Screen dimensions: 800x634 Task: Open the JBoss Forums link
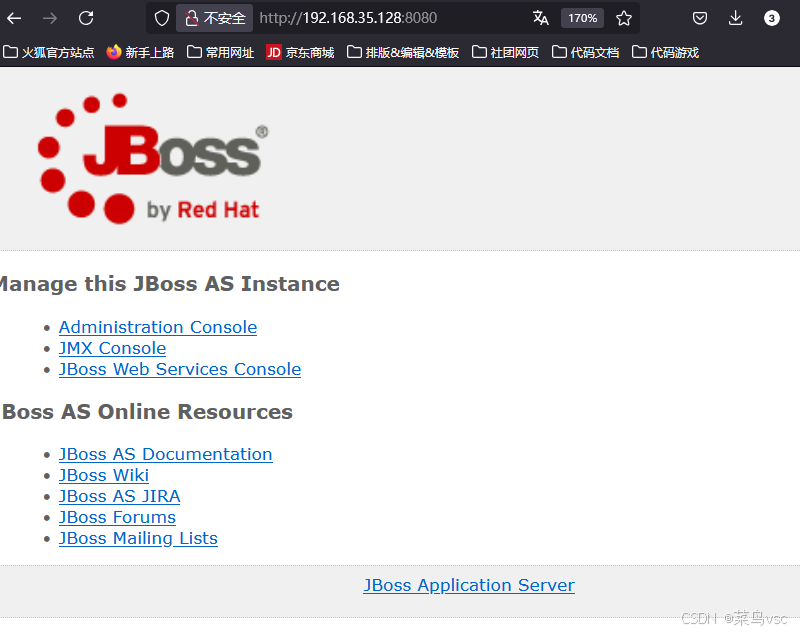[x=117, y=517]
